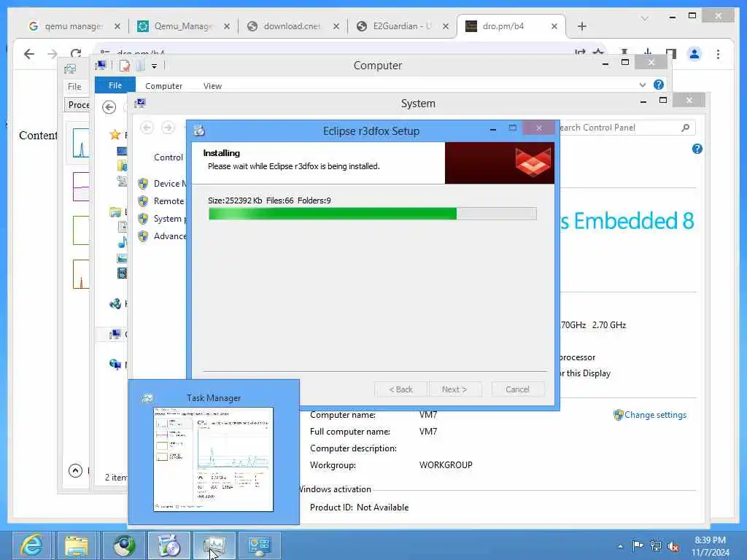Click the Task Manager taskbar icon

click(x=214, y=545)
